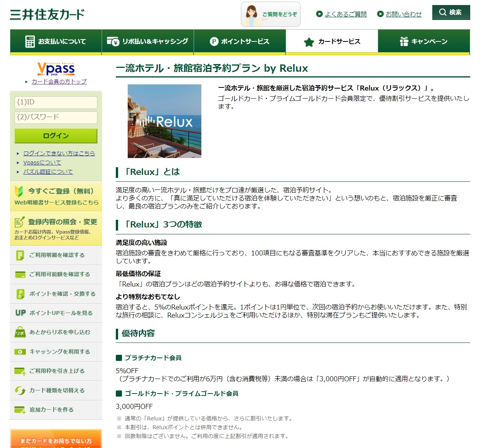Open the お問い合わせ link
Viewport: 484px width, 448px height.
pos(403,14)
